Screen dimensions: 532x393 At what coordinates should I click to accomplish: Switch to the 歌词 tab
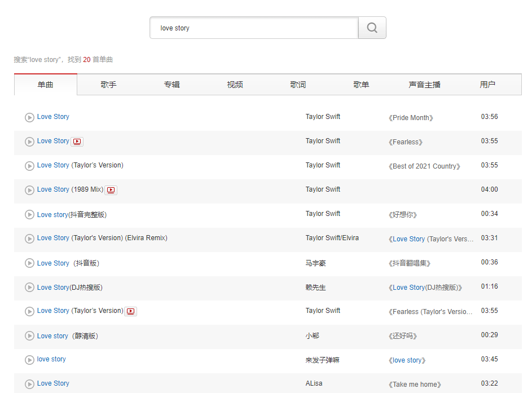point(298,85)
